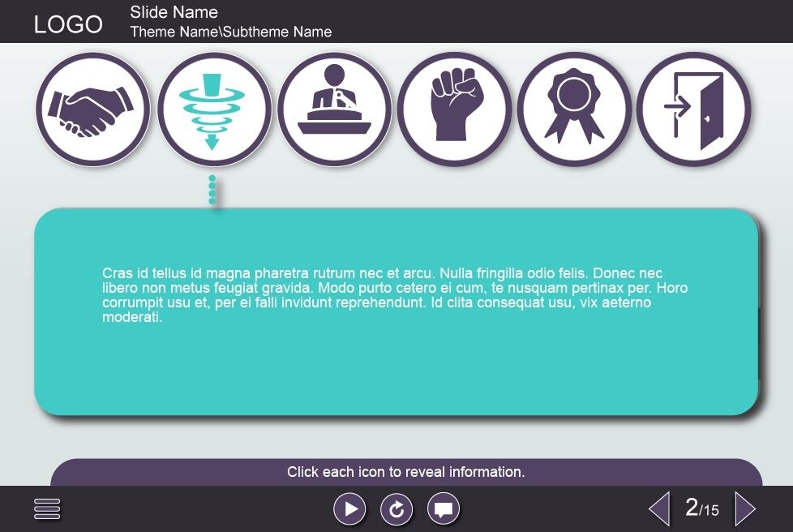
Task: Open the speaker at podium icon
Action: coord(334,109)
